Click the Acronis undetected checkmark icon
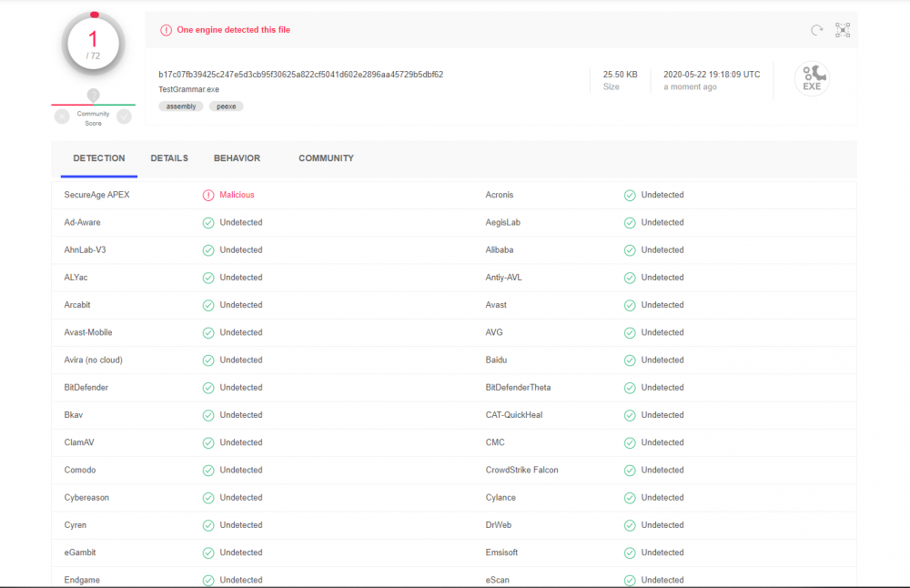Image resolution: width=910 pixels, height=588 pixels. coord(630,195)
